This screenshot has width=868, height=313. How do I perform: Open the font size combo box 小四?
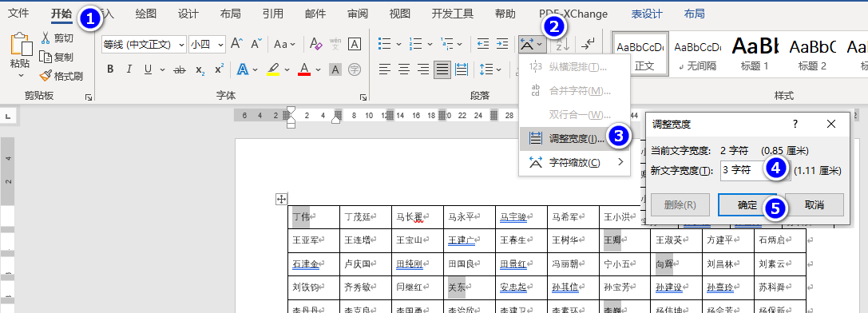pyautogui.click(x=207, y=45)
